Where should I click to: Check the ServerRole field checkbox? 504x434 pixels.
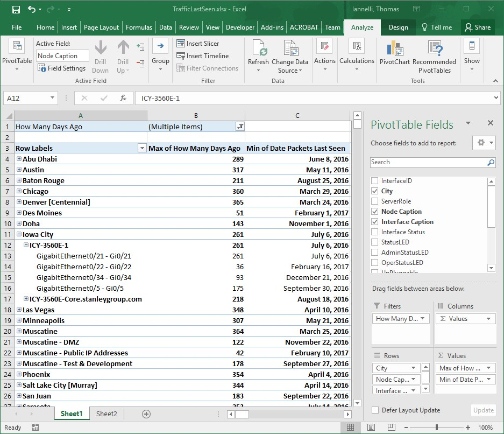coord(375,201)
